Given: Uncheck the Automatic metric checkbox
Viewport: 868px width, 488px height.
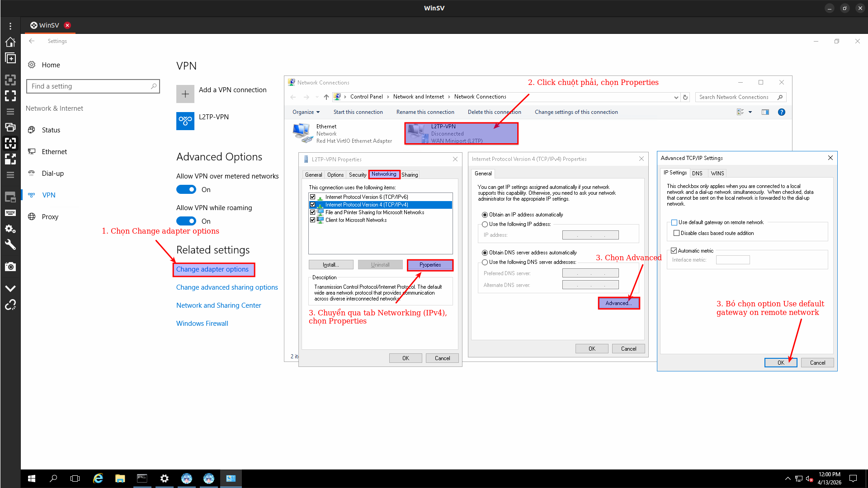Looking at the screenshot, I should tap(674, 251).
